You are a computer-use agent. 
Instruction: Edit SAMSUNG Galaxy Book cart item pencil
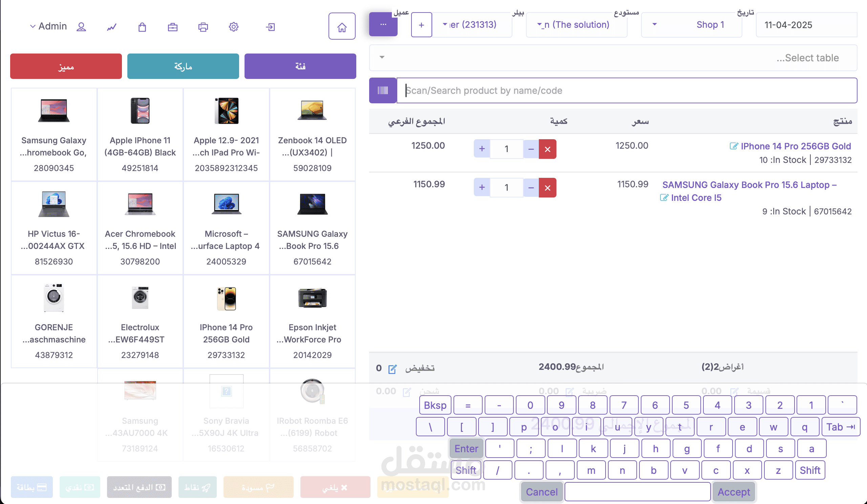(x=664, y=197)
